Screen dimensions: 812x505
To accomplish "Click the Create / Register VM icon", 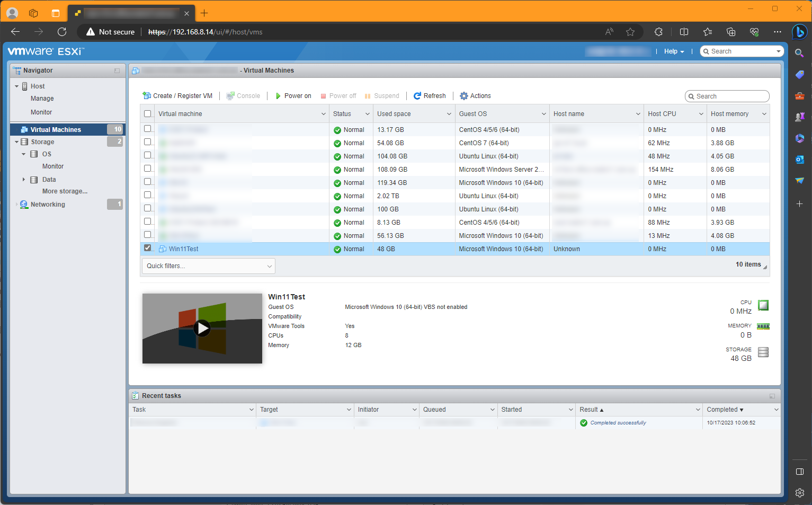I will click(x=147, y=95).
